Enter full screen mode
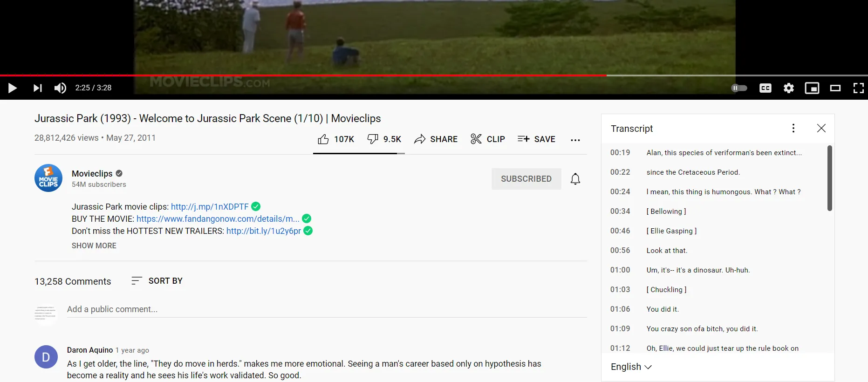Screen dimensions: 868x382 pyautogui.click(x=859, y=88)
